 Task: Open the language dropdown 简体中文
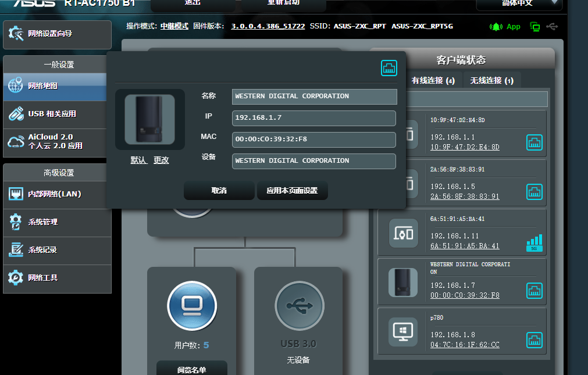tap(519, 3)
